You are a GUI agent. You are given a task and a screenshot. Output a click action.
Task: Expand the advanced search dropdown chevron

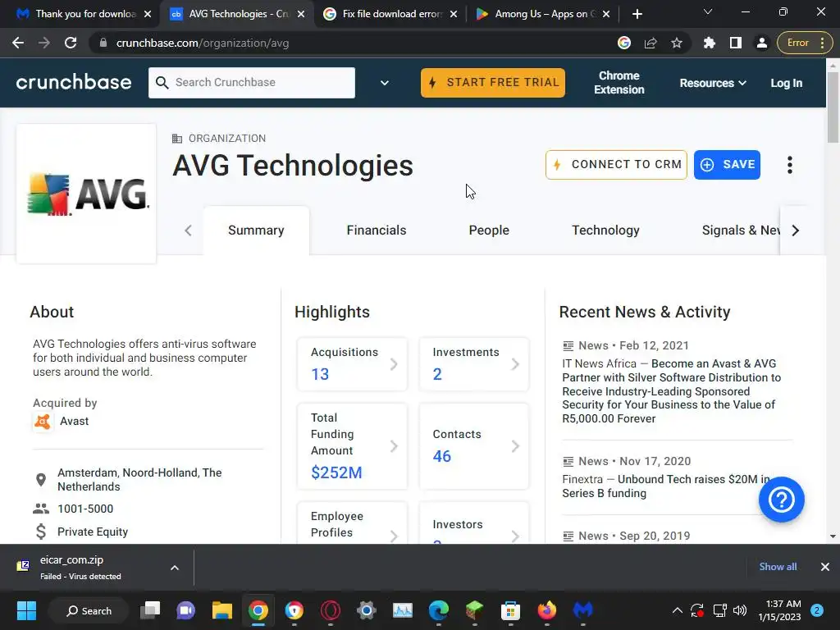coord(385,83)
